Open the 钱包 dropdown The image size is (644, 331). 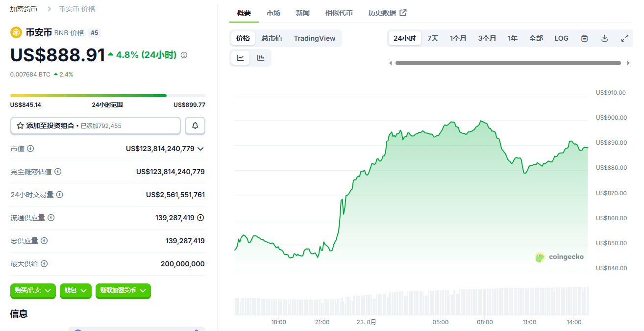[75, 291]
